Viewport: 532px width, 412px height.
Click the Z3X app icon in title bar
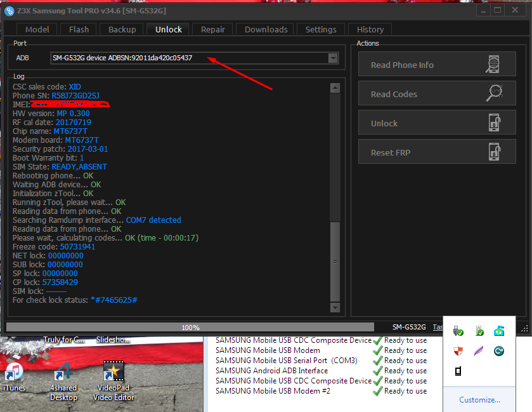[x=10, y=11]
